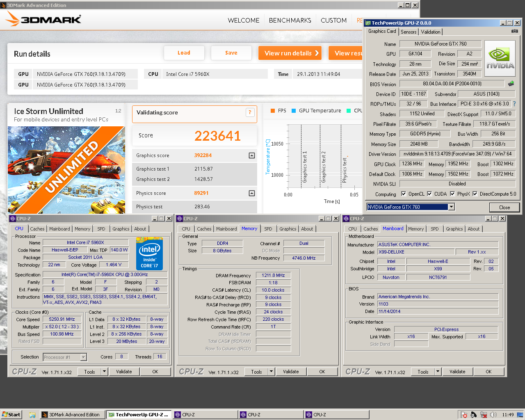Viewport: 525px width, 420px height.
Task: Click Validate in the CPU-Z CPU window
Action: (124, 372)
